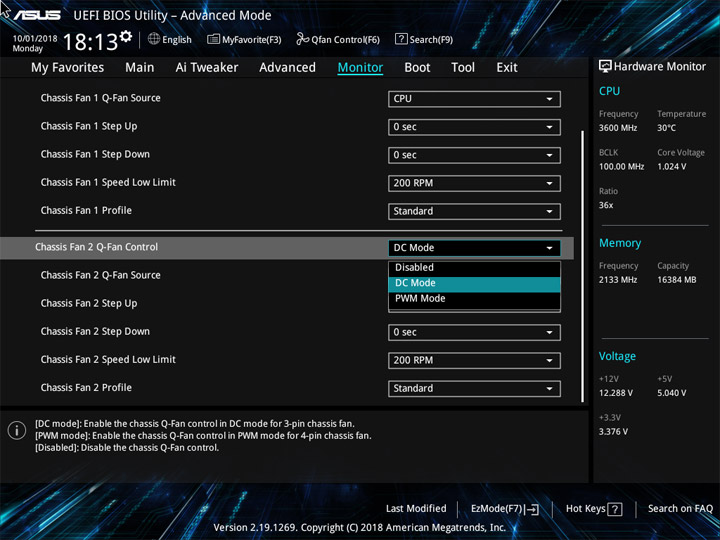Go to Boot tab
The width and height of the screenshot is (720, 540).
(x=417, y=68)
